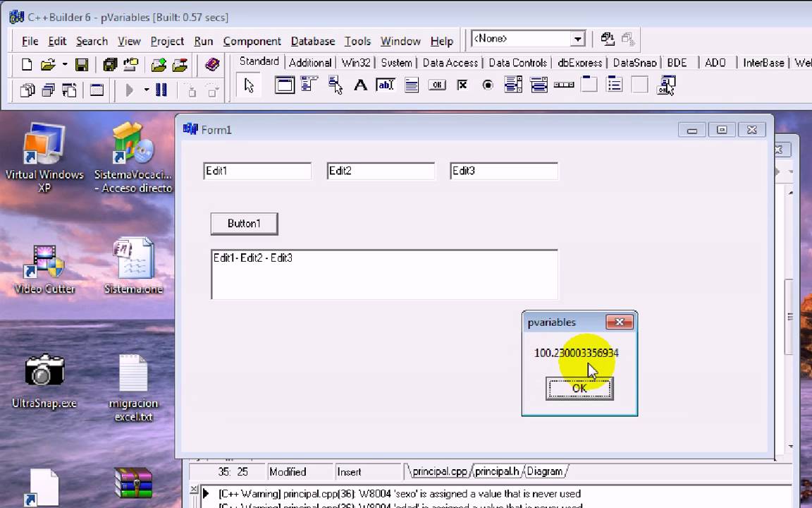Select the PopupMenu component icon
The height and width of the screenshot is (508, 812).
coord(335,85)
